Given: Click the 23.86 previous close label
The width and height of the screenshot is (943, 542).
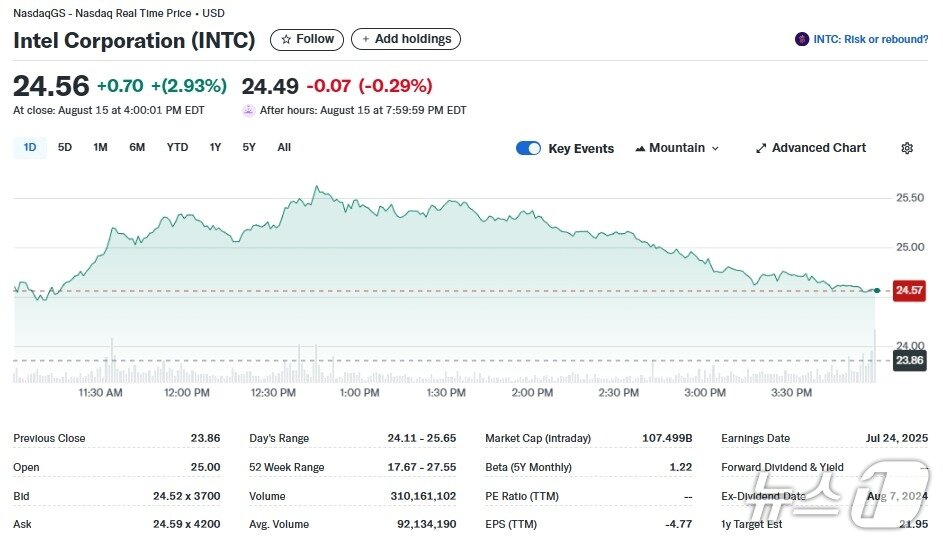Looking at the screenshot, I should [908, 360].
